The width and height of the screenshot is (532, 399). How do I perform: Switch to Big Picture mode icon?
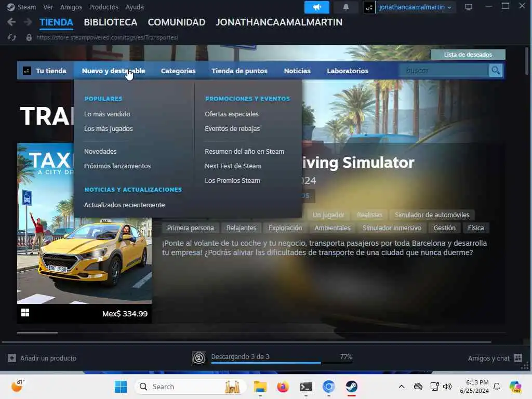point(469,7)
